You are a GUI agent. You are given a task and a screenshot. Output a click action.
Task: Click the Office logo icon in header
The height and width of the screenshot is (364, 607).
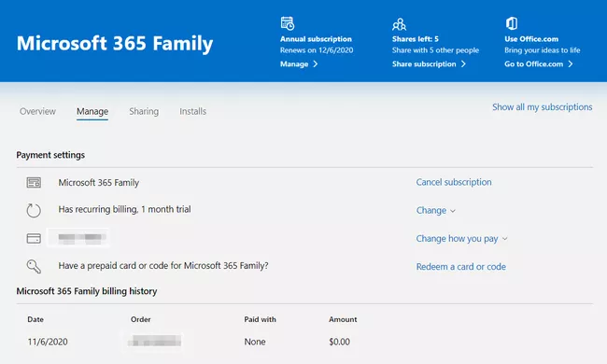512,23
